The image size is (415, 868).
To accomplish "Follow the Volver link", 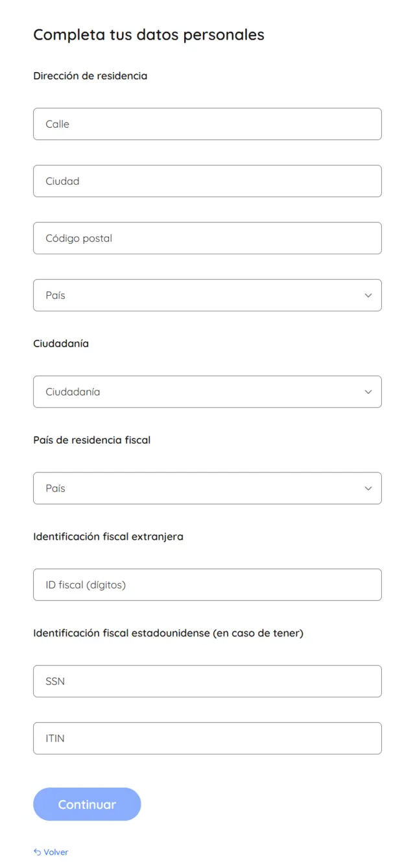I will click(x=54, y=852).
